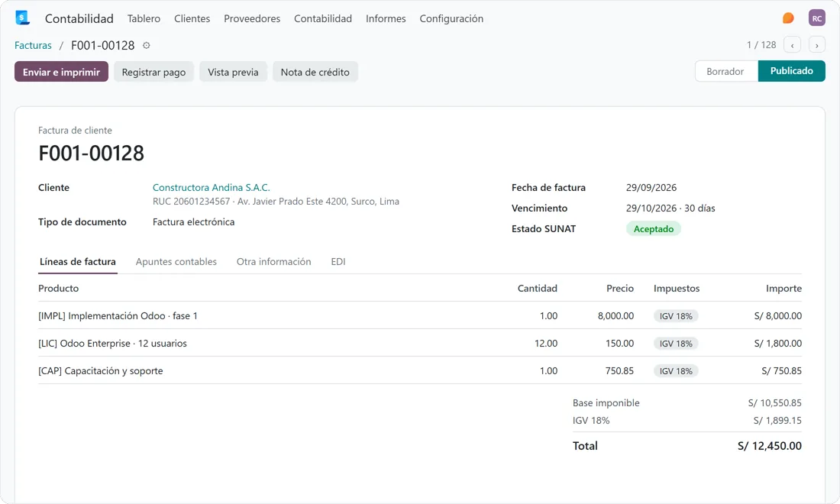Create a Nota de crédito
Viewport: 840px width, 504px height.
click(315, 72)
